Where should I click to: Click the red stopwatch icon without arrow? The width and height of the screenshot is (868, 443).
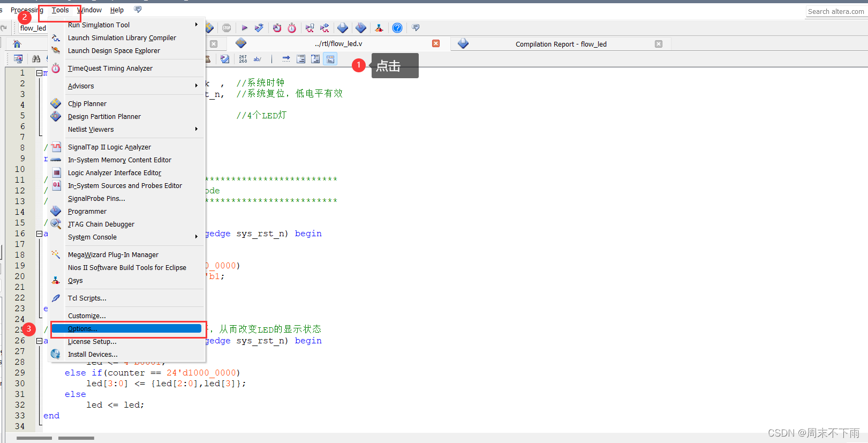[292, 28]
